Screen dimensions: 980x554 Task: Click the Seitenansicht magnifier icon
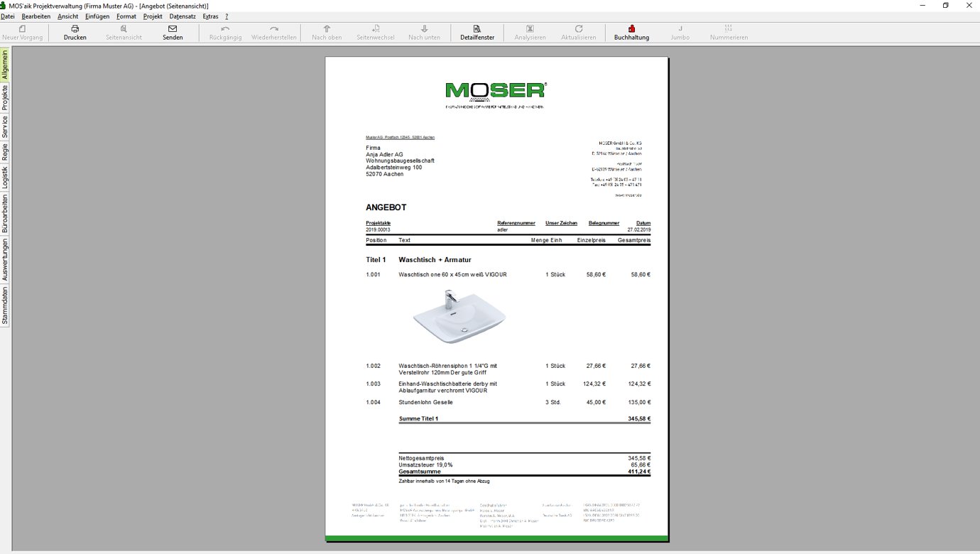click(124, 29)
